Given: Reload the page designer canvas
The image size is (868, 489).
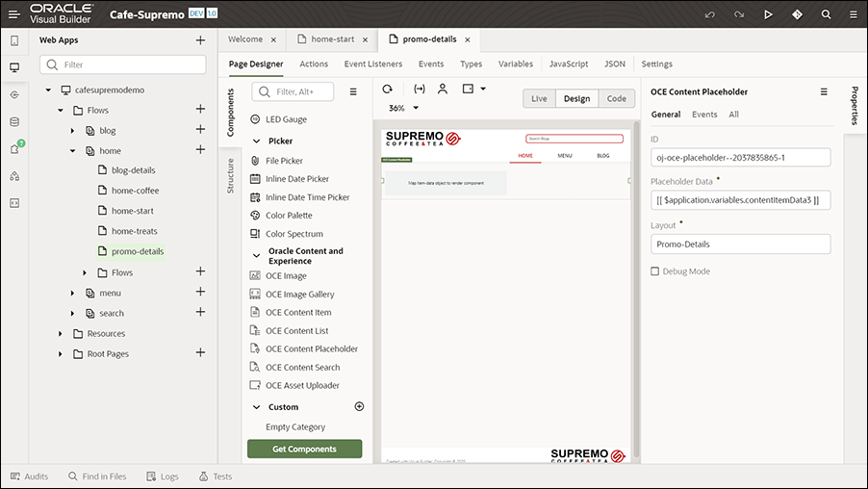Looking at the screenshot, I should [388, 89].
